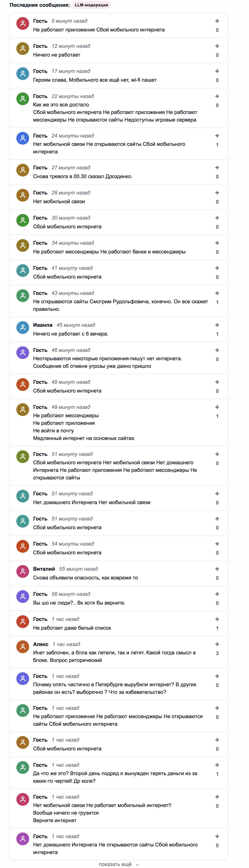The height and width of the screenshot is (868, 249).
Task: Upvote the 'Героям слава' comment
Action: 217,71
